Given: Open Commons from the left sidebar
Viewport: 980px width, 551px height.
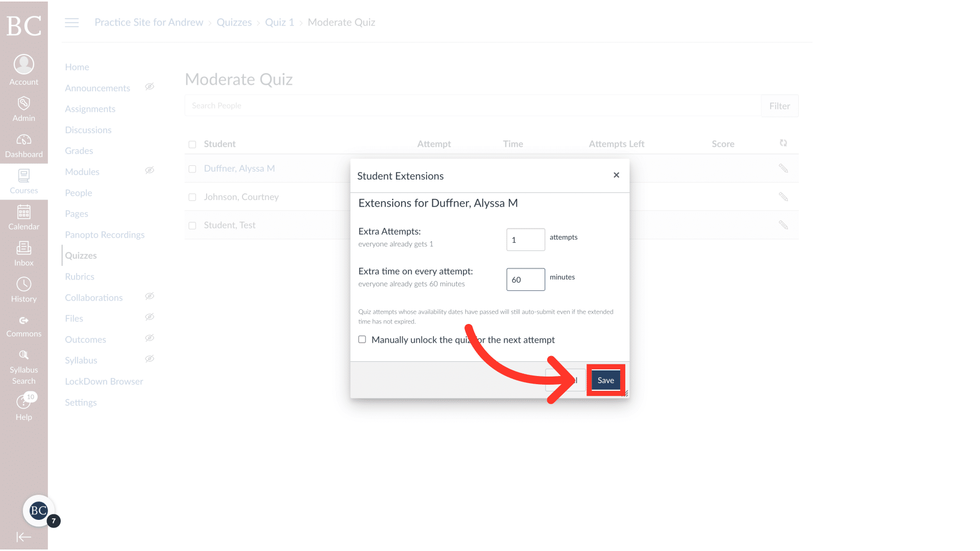Looking at the screenshot, I should pos(23,325).
